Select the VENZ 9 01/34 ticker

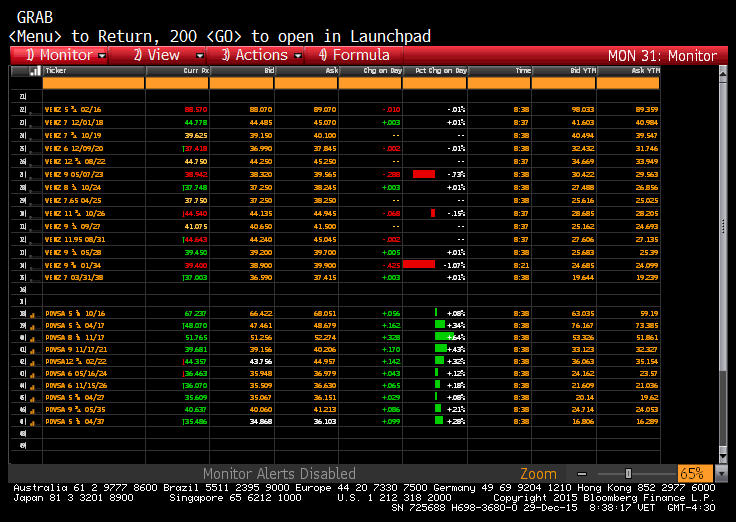click(x=73, y=266)
